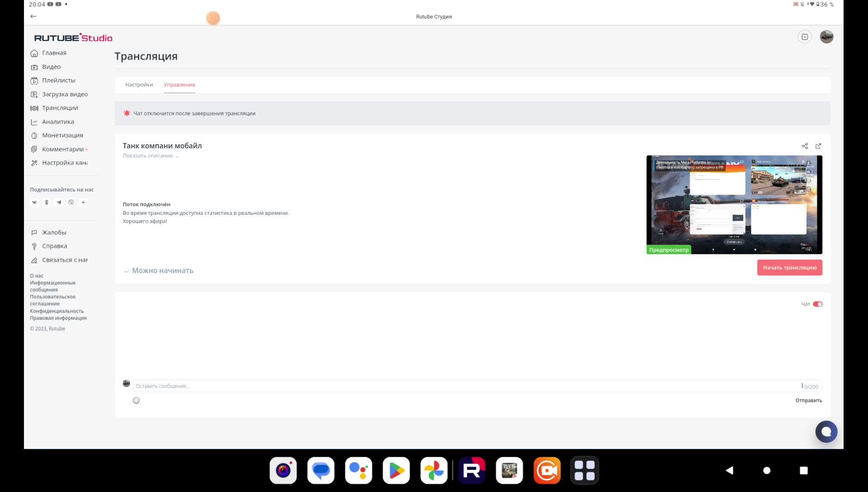Select the Управление tab

(179, 85)
